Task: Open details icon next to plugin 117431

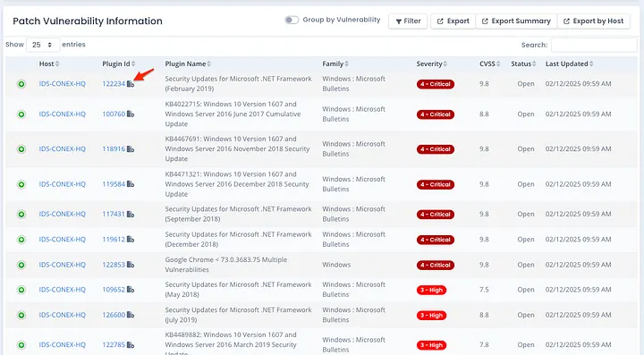Action: click(131, 215)
